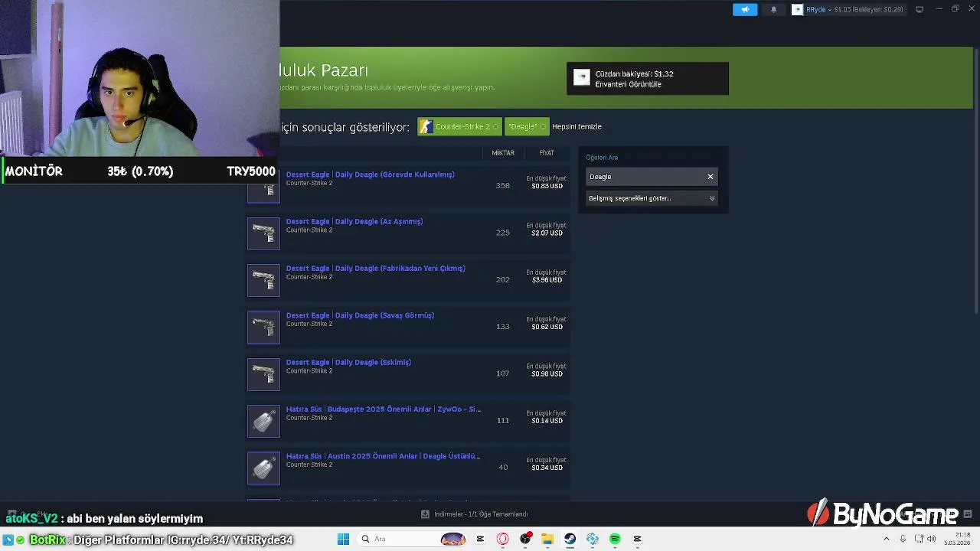Click quantity 225 for Az Aşınmış
The image size is (980, 551).
pyautogui.click(x=503, y=233)
